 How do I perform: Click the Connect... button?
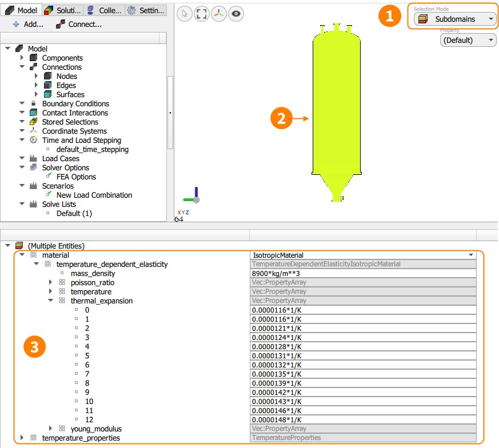coord(79,24)
